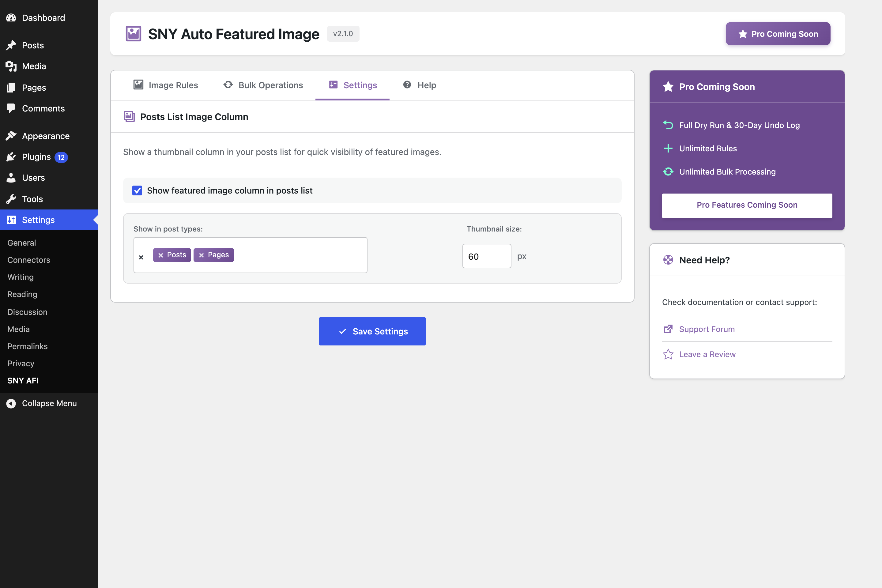The height and width of the screenshot is (588, 882).
Task: Click the Comments speech bubble icon
Action: (11, 108)
